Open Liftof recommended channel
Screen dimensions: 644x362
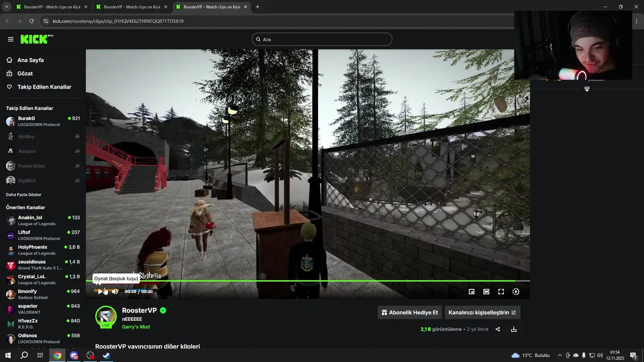(x=43, y=235)
